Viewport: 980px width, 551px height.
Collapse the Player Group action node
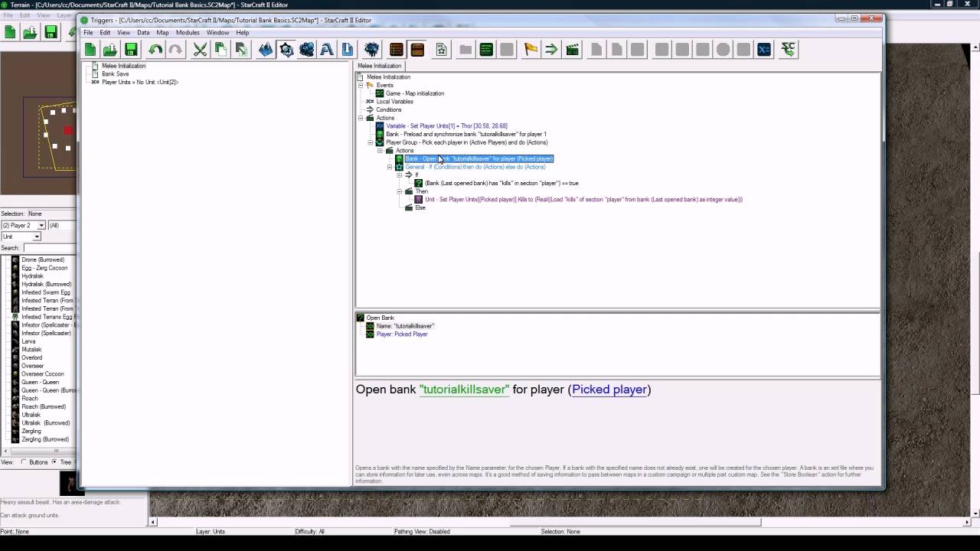pyautogui.click(x=371, y=142)
